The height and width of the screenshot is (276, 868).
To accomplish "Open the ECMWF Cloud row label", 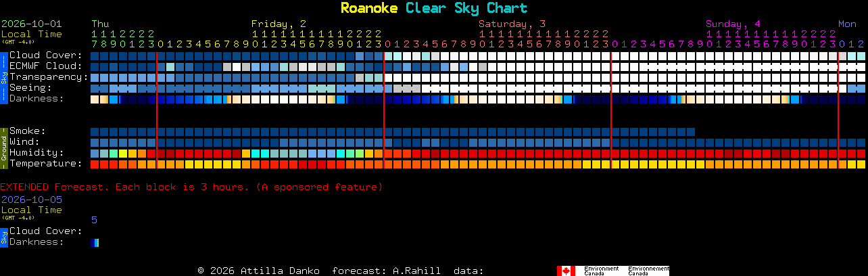I will click(46, 66).
